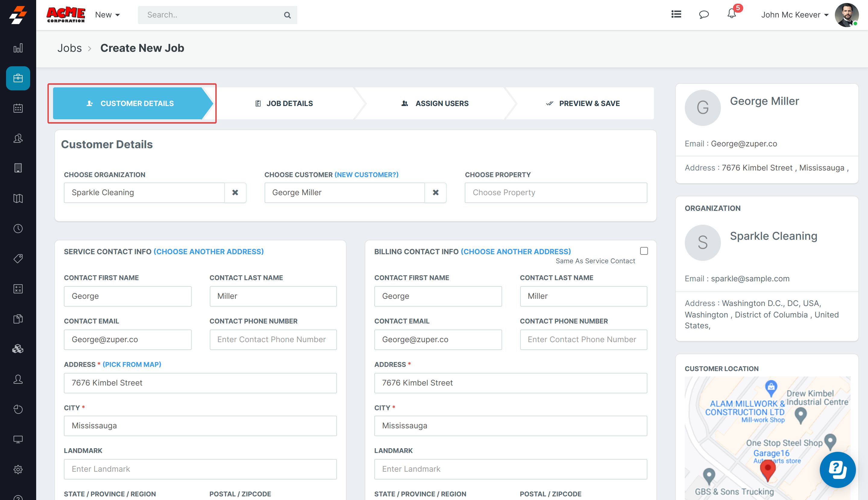868x500 pixels.
Task: Open the John Mc Keever user menu
Action: [794, 15]
